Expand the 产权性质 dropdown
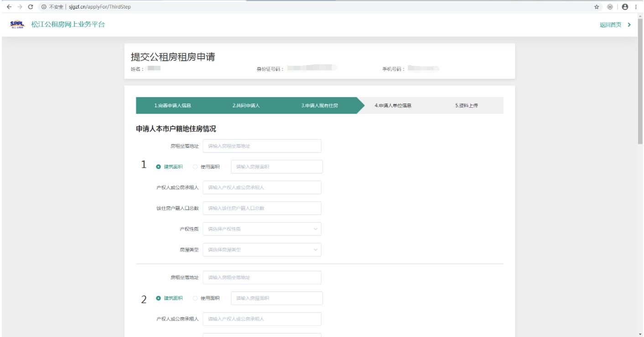644x337 pixels. pyautogui.click(x=262, y=229)
